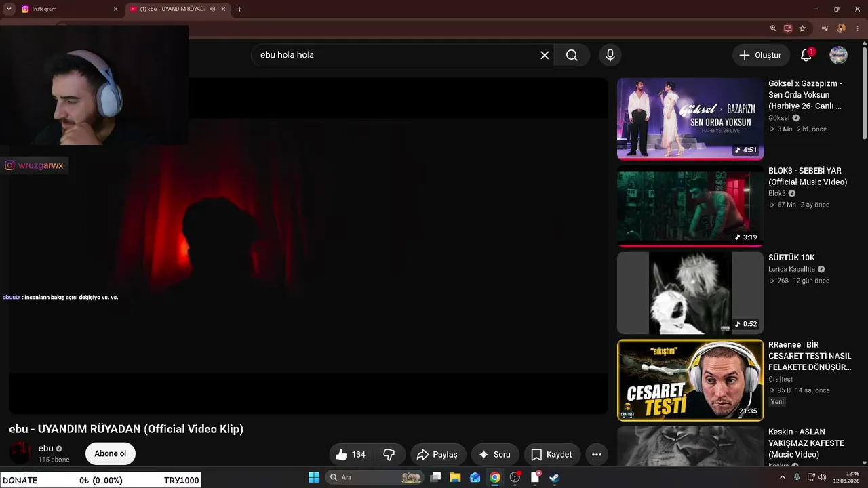
Task: Visit the Craftest channel link
Action: (781, 379)
